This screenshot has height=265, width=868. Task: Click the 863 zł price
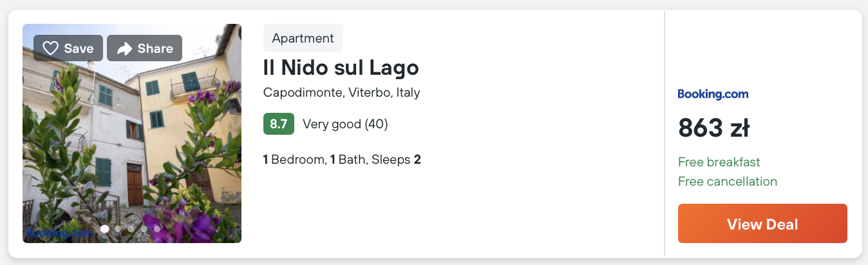[714, 128]
